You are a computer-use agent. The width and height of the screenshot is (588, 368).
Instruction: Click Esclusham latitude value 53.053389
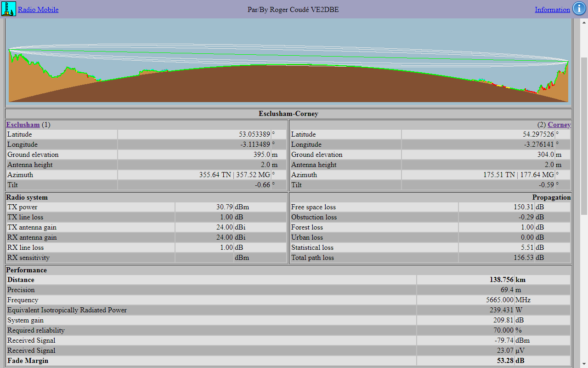pyautogui.click(x=254, y=134)
